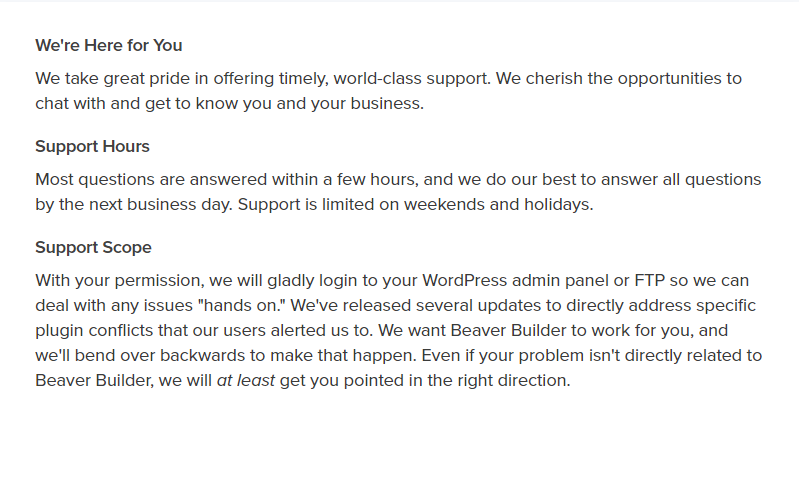
Task: Click the phrase "Most questions are answered"
Action: 151,180
